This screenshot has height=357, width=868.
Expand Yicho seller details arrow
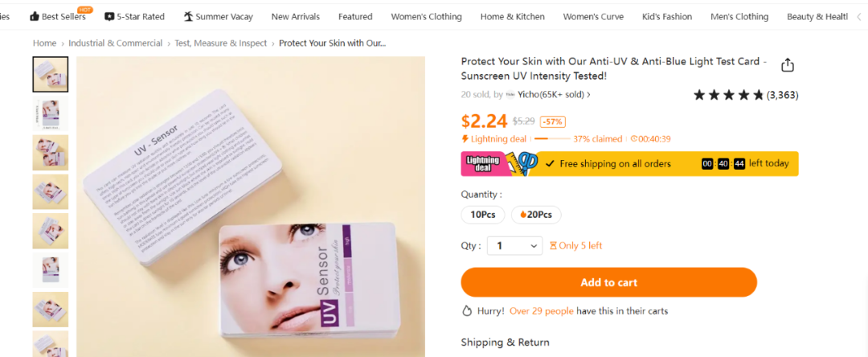click(589, 95)
